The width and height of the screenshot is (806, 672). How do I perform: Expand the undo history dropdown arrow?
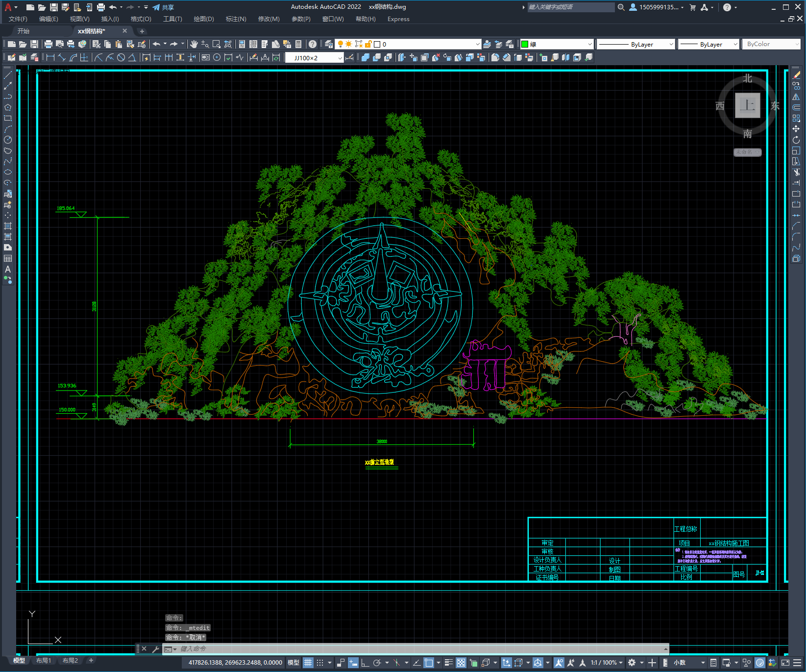pyautogui.click(x=165, y=44)
